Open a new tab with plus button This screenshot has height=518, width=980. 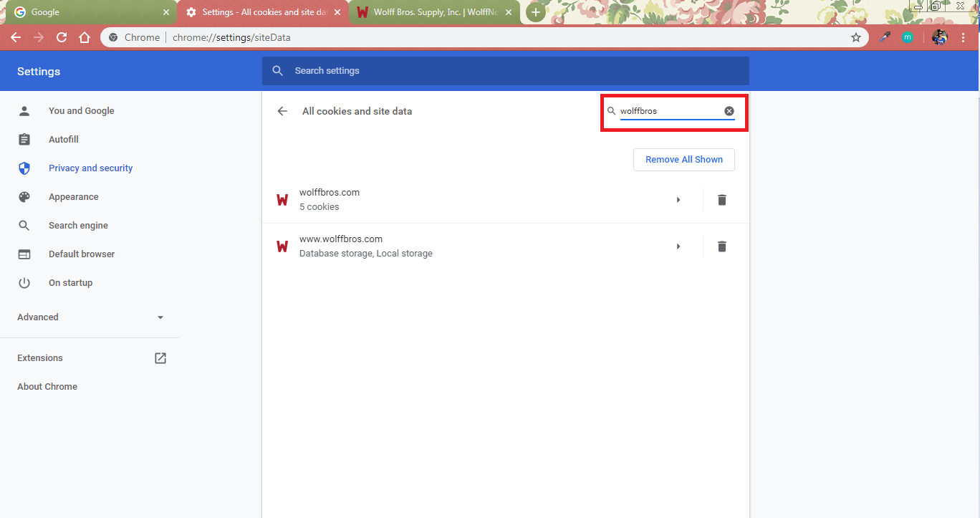[535, 12]
